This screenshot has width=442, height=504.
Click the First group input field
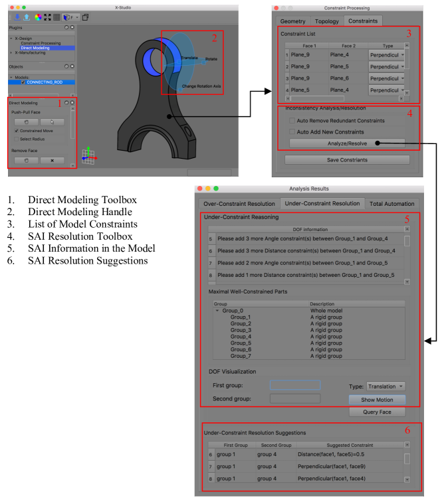tap(295, 385)
